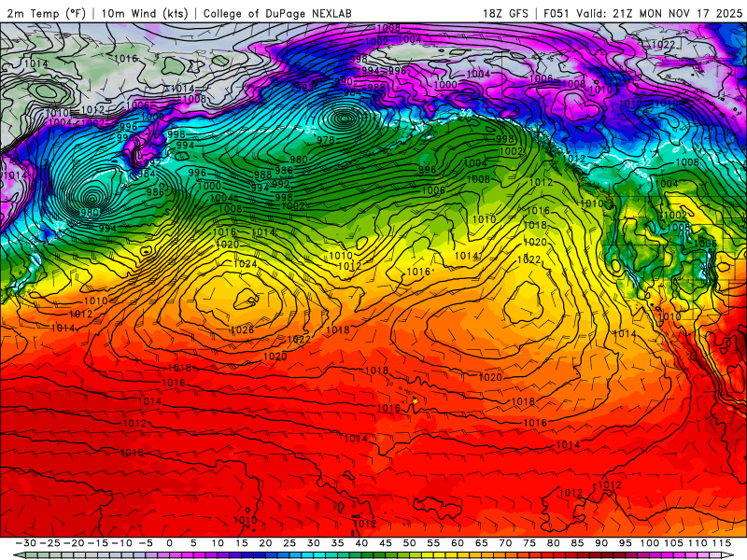Select the 60 color scale label
Screen dimensions: 747x560
[458, 543]
